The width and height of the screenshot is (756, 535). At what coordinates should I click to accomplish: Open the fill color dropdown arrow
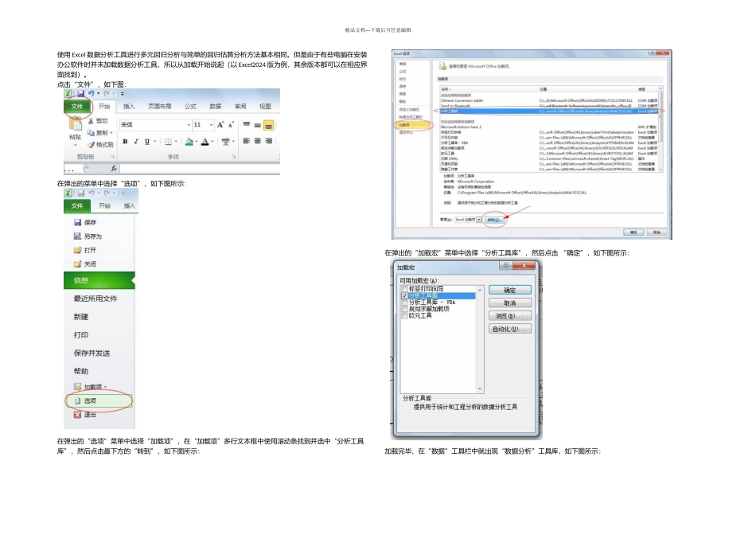[197, 142]
